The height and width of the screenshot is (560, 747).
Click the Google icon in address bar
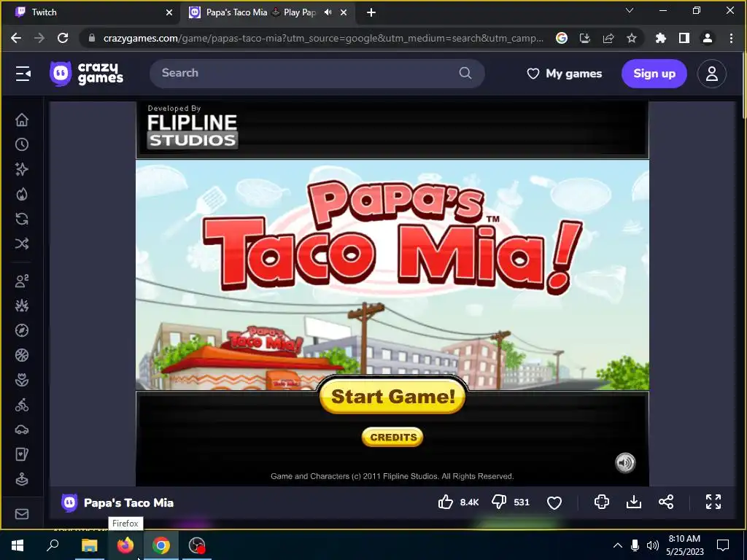(562, 38)
